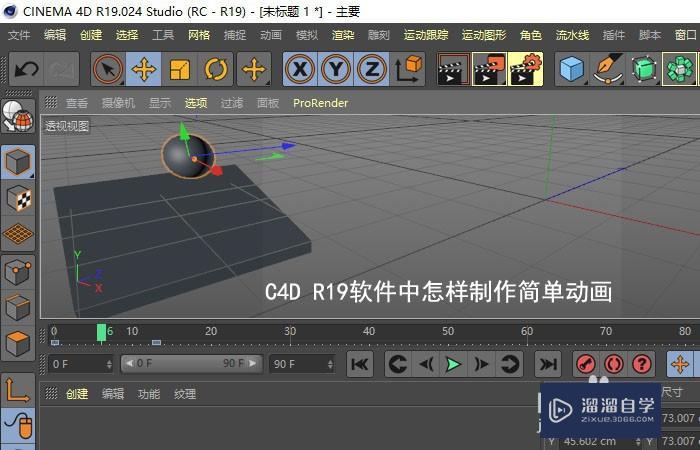The width and height of the screenshot is (700, 450).
Task: Add a cube primitive object
Action: [x=572, y=69]
